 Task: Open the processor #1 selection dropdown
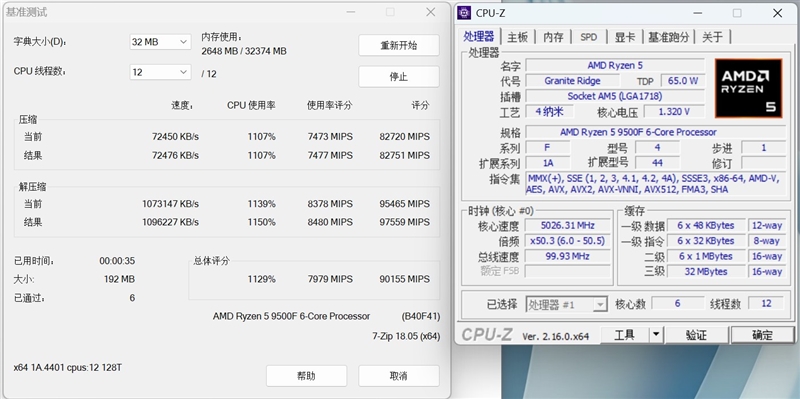click(566, 305)
